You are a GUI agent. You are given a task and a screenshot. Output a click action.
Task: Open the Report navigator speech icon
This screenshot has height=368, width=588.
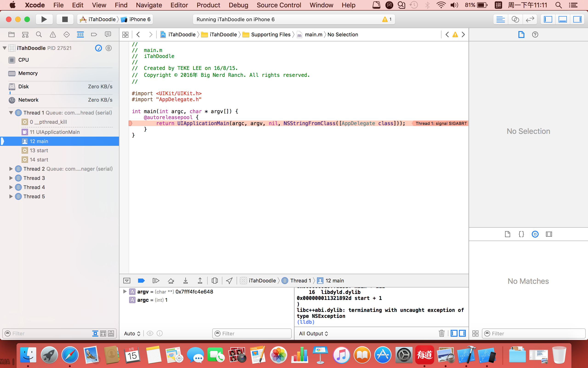[x=108, y=34]
